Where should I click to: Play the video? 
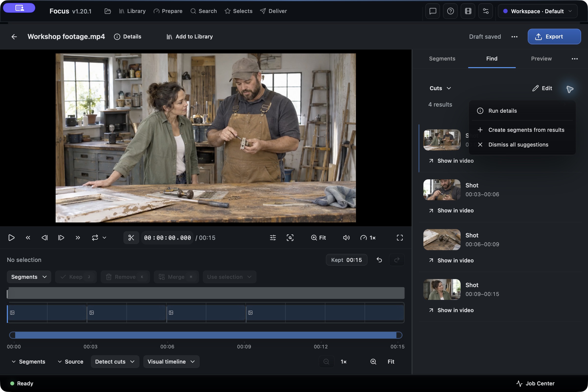(x=11, y=237)
